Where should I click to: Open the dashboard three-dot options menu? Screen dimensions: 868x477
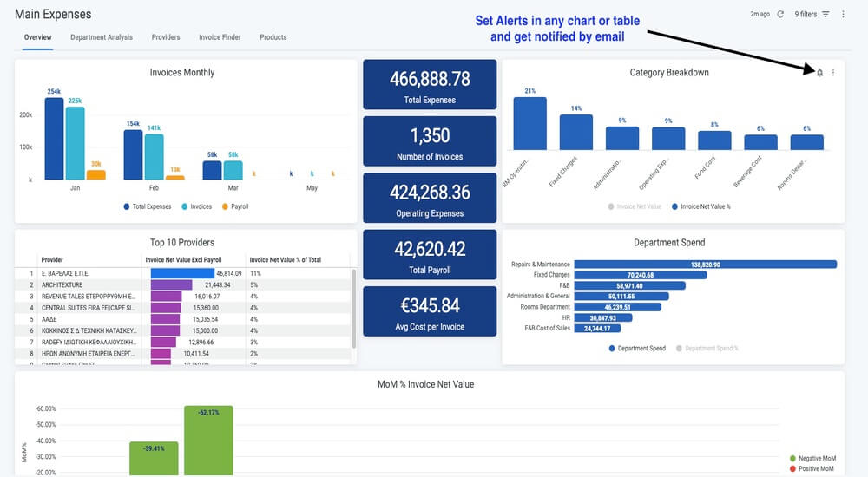click(x=843, y=15)
